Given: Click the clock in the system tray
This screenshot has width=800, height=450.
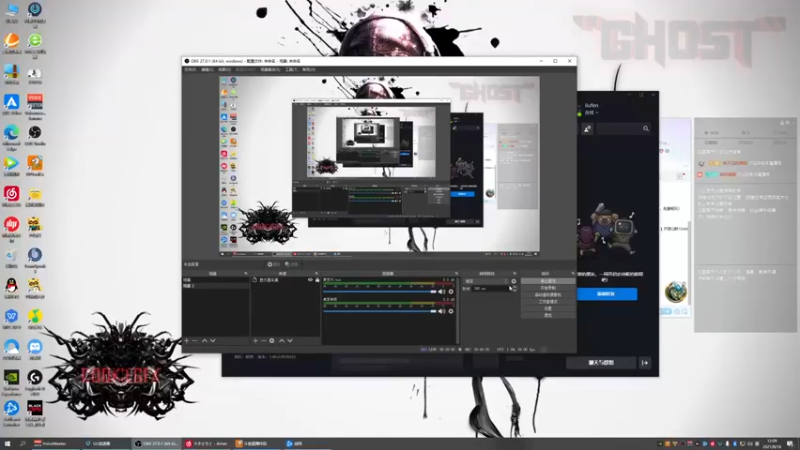Looking at the screenshot, I should pyautogui.click(x=772, y=444).
